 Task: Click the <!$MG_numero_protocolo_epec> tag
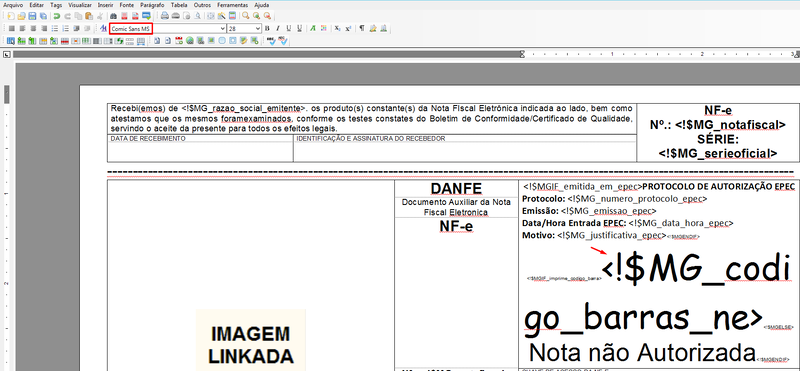click(637, 199)
